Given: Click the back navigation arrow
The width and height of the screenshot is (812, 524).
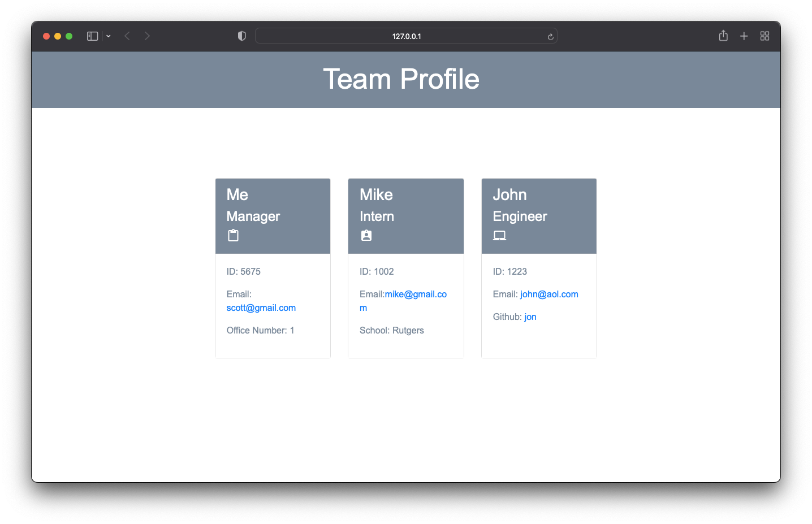Looking at the screenshot, I should 127,36.
